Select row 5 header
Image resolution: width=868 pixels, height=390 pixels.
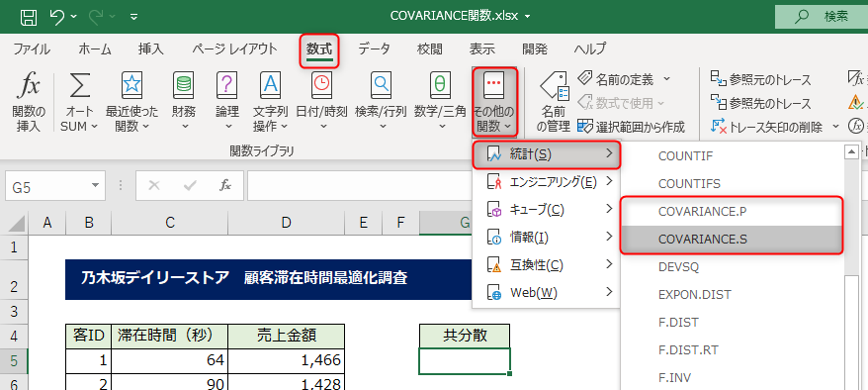(14, 361)
